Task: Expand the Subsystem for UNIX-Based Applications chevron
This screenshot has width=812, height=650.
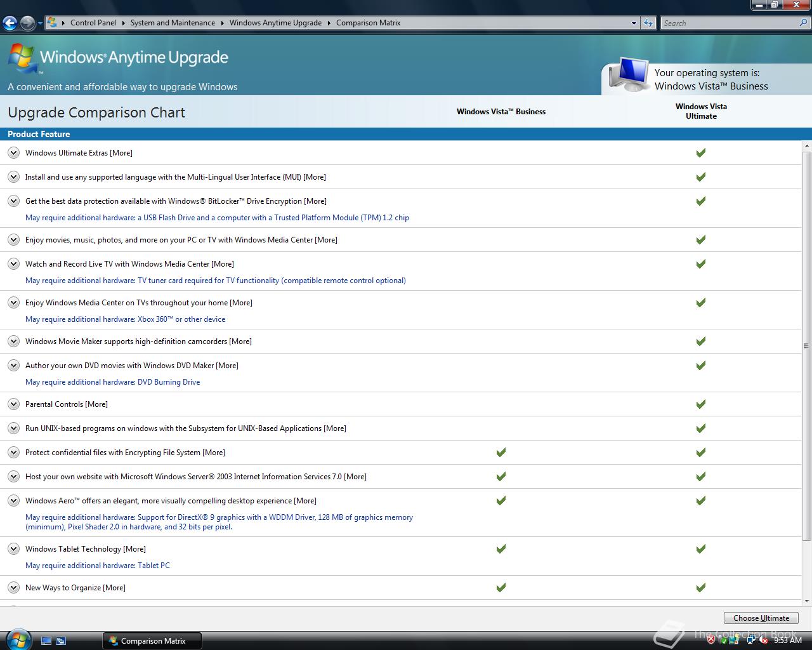Action: tap(13, 428)
